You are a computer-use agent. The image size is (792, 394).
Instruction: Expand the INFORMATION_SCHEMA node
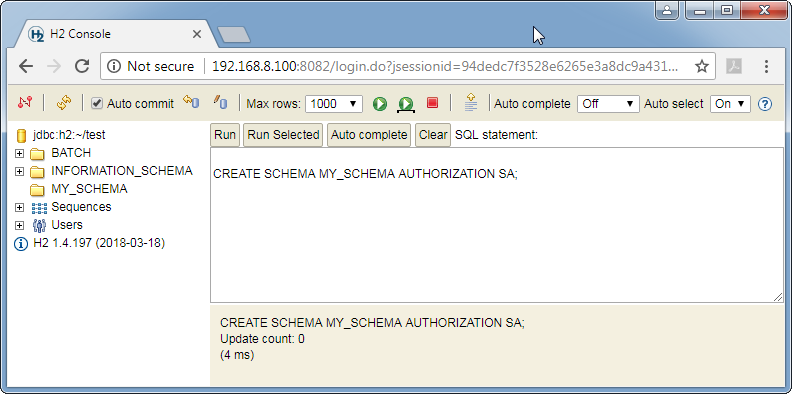pos(19,172)
